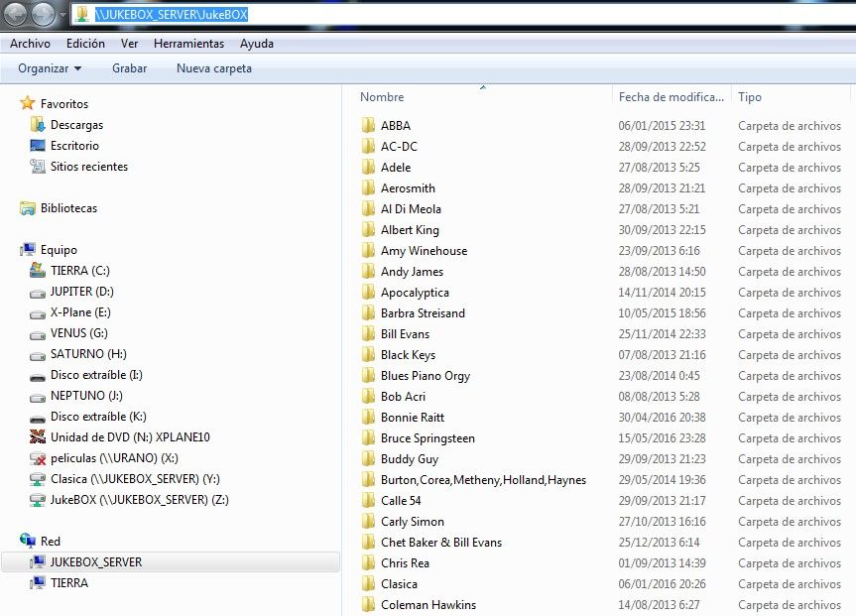
Task: Click the Favoritos star icon
Action: point(28,103)
